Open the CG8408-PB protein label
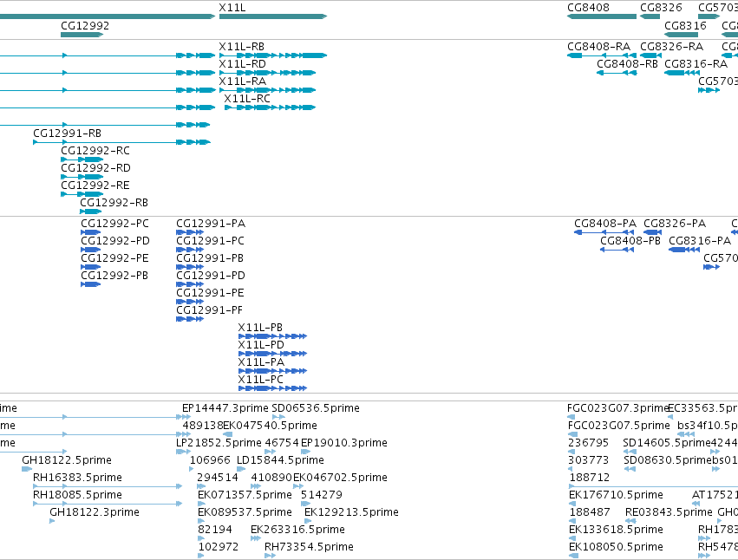The image size is (738, 560). [630, 241]
